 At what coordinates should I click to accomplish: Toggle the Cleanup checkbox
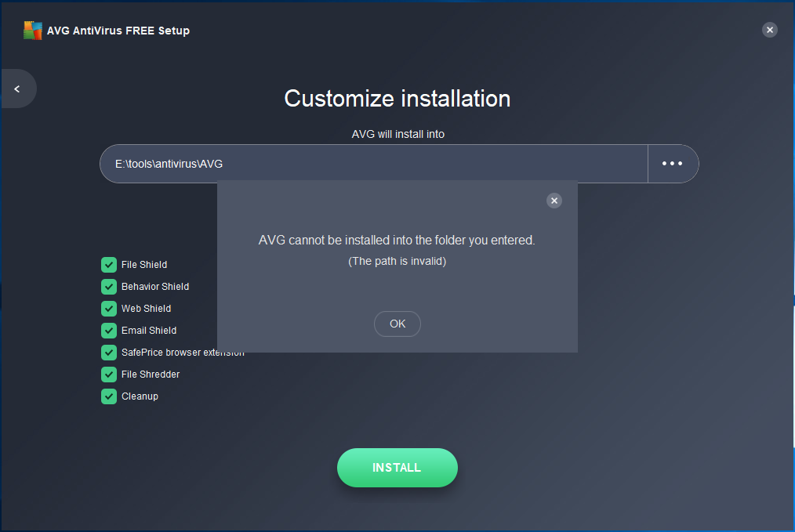[109, 396]
